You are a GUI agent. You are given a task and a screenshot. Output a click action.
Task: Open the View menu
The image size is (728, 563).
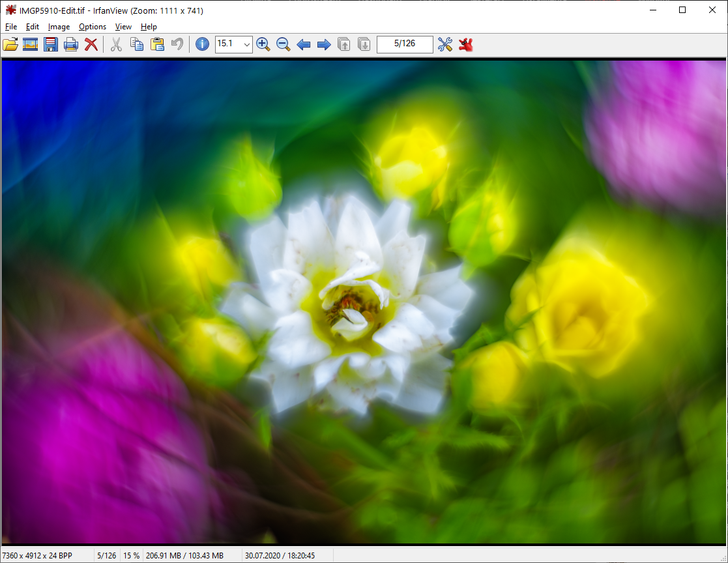[123, 27]
